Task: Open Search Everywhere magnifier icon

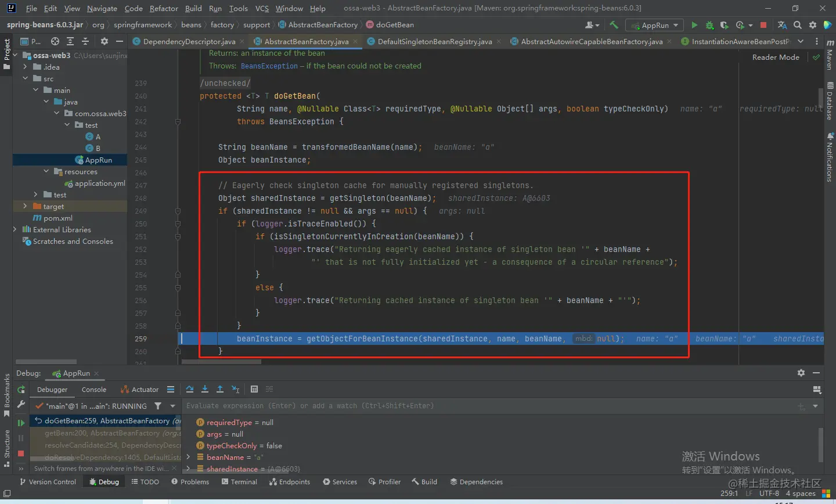Action: coord(798,25)
